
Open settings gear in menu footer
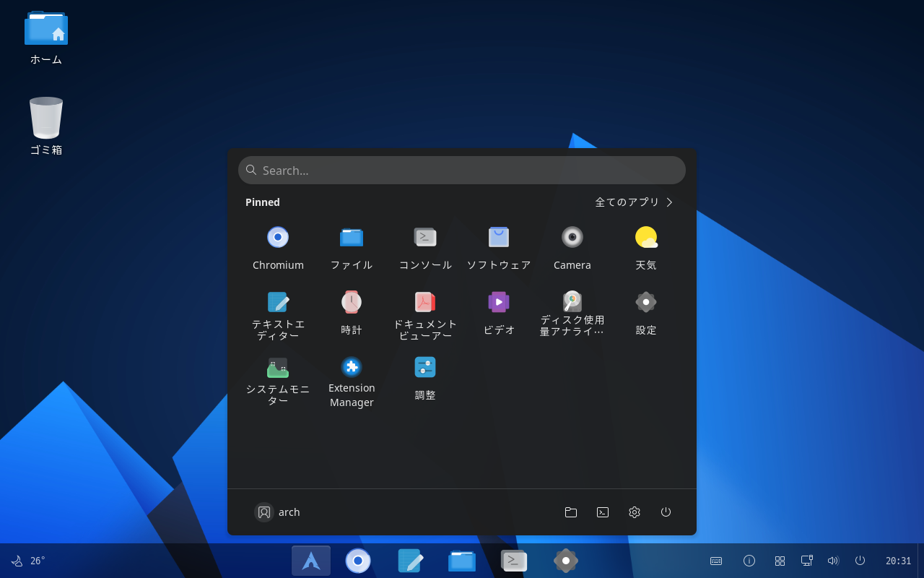(635, 512)
